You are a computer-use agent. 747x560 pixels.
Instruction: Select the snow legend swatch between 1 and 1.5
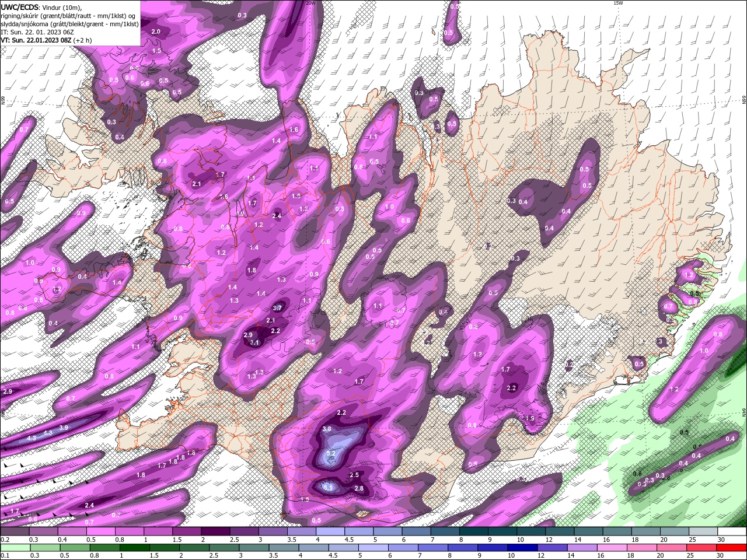(x=158, y=531)
